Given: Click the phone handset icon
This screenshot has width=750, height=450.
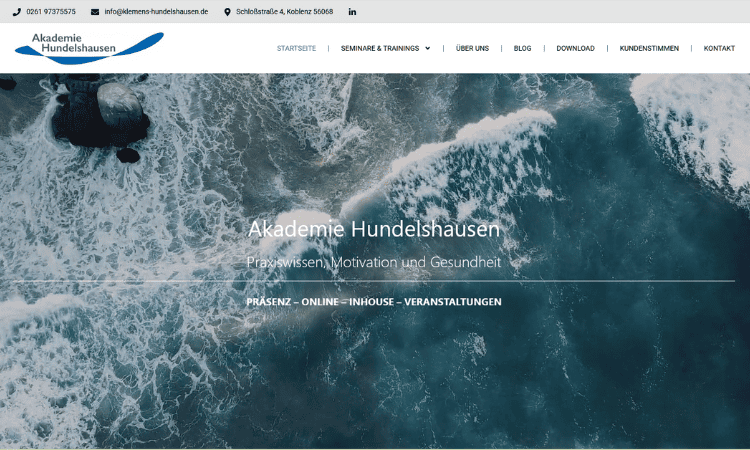Looking at the screenshot, I should tap(17, 12).
